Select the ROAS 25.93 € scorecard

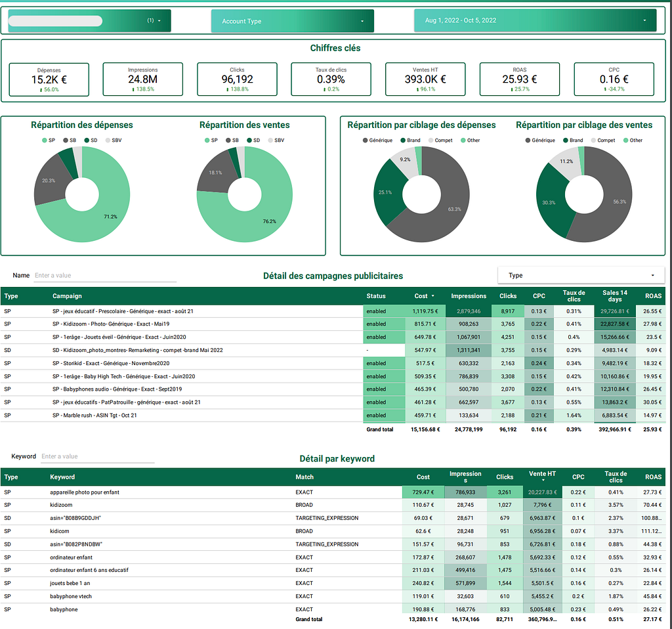tap(520, 79)
